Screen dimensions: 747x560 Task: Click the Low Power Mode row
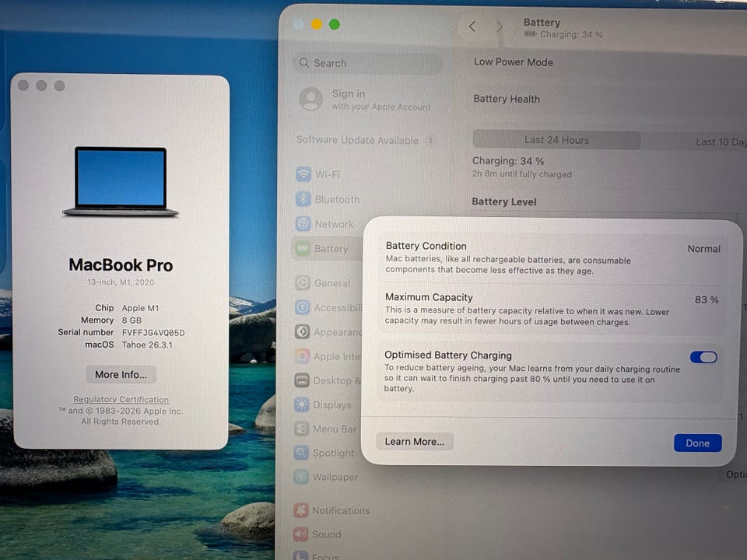tap(608, 62)
